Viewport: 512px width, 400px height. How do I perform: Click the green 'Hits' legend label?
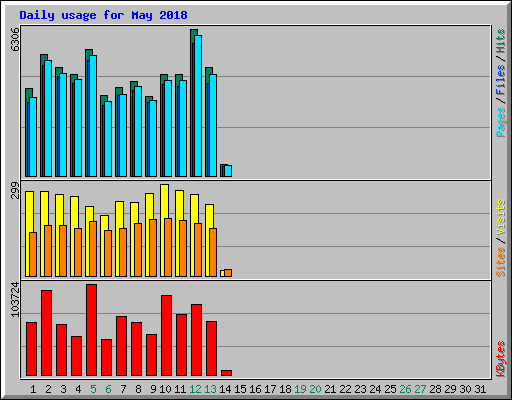coord(500,41)
